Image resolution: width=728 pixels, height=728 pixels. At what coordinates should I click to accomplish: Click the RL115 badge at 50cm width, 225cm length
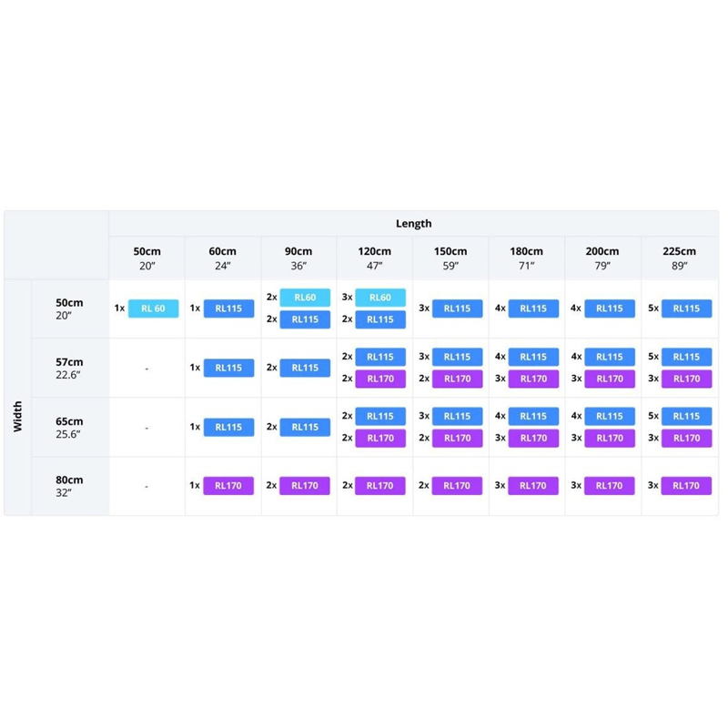(686, 308)
